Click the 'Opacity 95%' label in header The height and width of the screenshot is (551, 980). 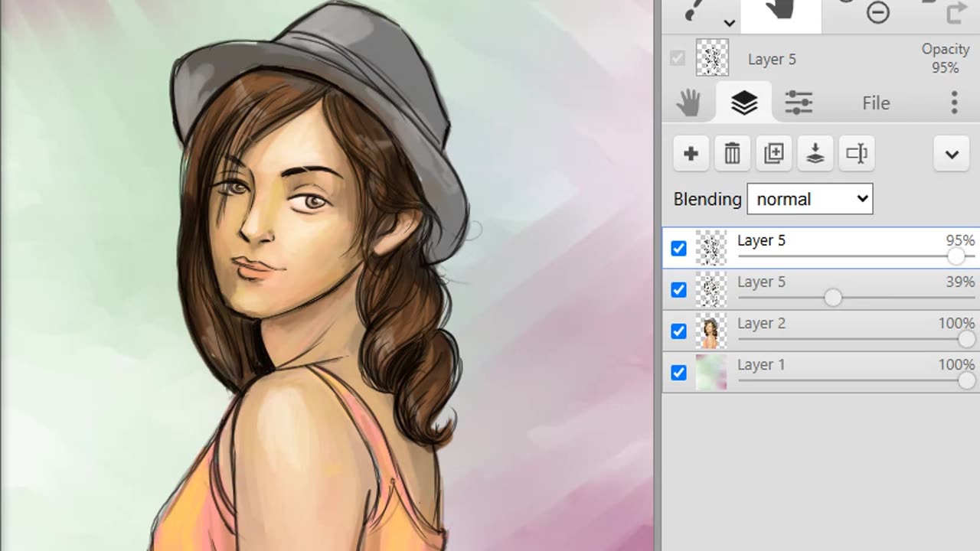pos(946,58)
